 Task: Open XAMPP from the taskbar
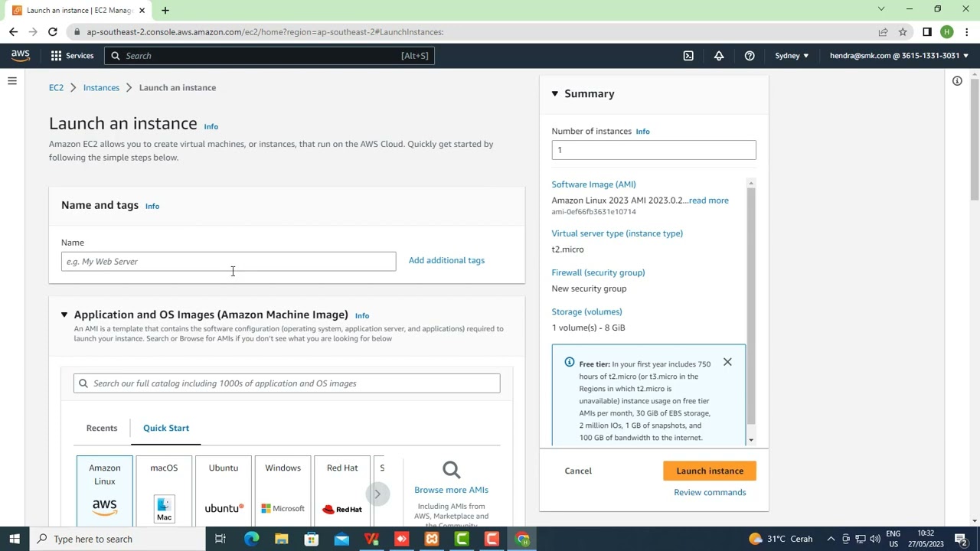tap(432, 539)
